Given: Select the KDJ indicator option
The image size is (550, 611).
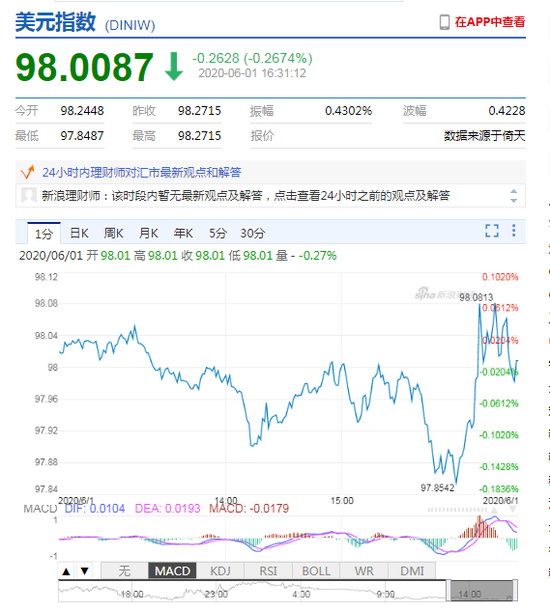Looking at the screenshot, I should [220, 571].
